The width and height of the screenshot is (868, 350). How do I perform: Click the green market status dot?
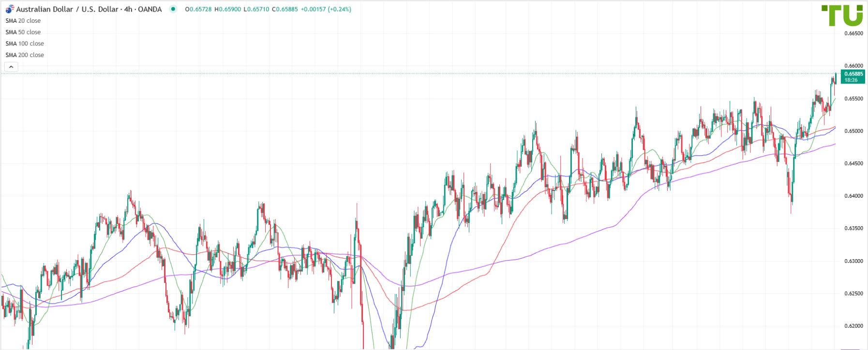173,9
